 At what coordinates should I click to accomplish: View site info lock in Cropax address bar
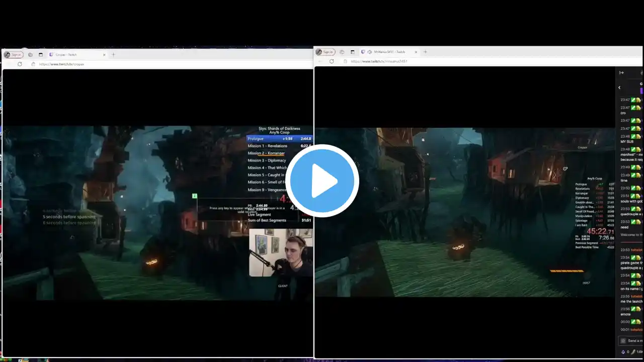[x=33, y=64]
